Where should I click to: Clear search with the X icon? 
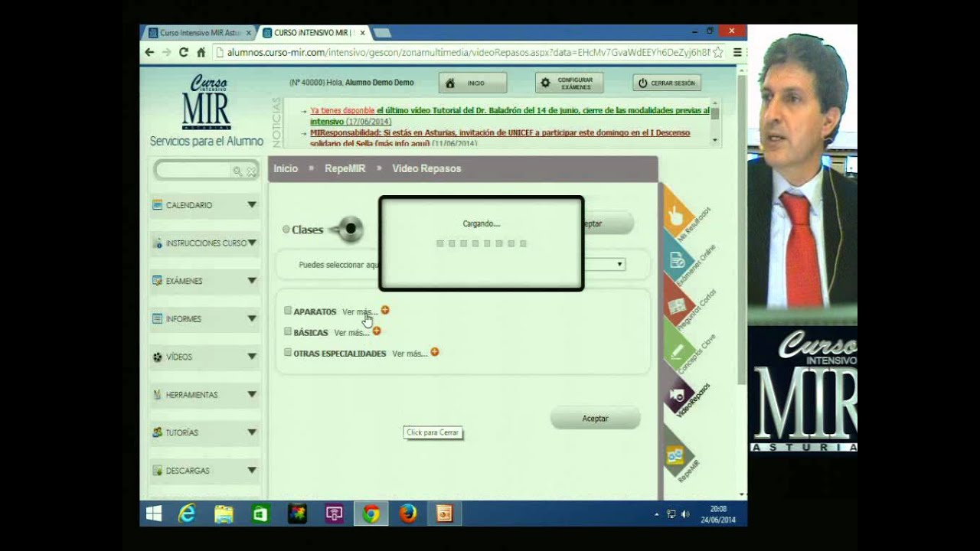[x=251, y=171]
